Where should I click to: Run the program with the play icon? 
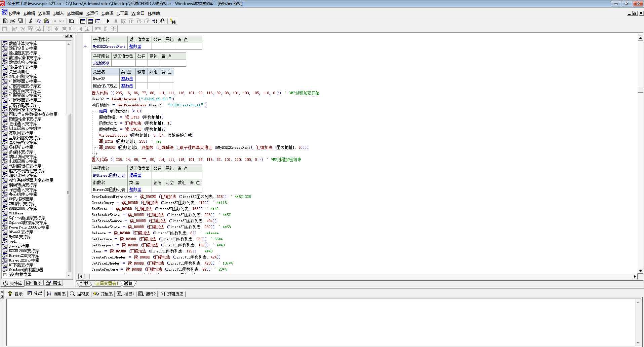[x=108, y=21]
